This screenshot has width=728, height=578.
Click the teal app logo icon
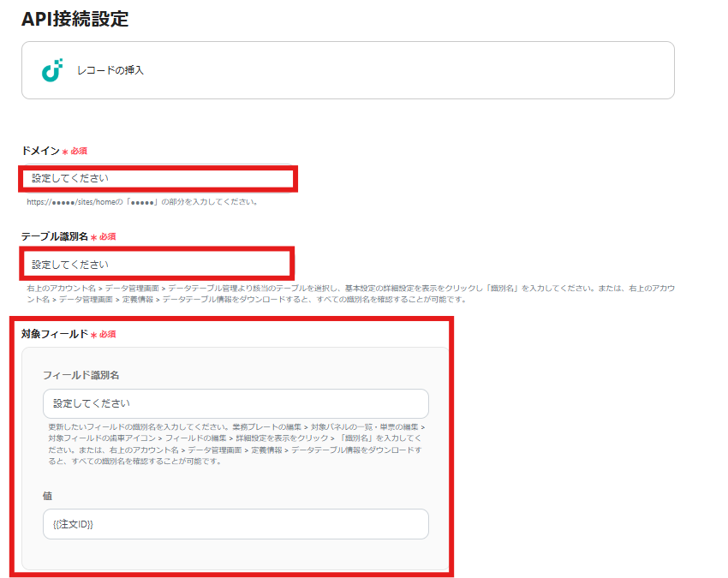coord(52,70)
